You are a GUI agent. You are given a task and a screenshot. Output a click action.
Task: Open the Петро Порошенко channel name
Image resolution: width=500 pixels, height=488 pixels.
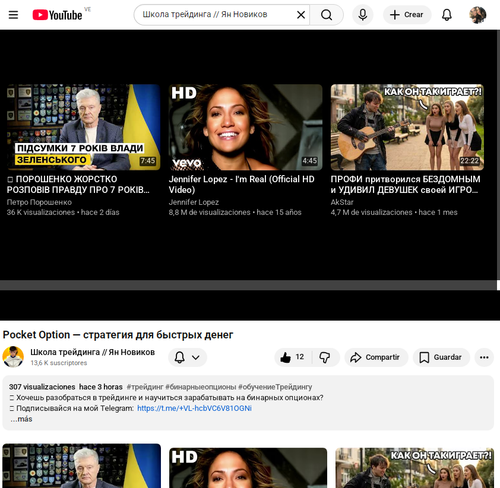39,202
